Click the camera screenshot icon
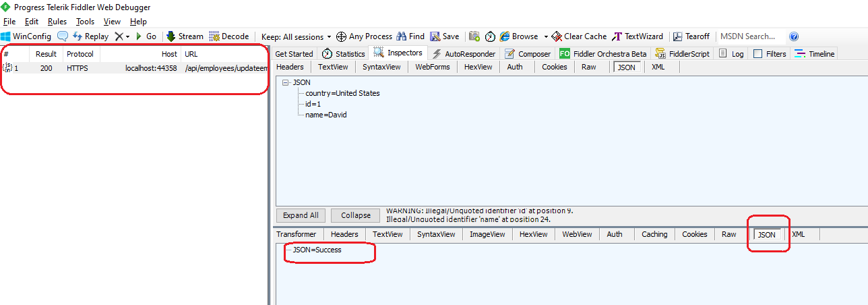868x305 pixels. [x=474, y=36]
